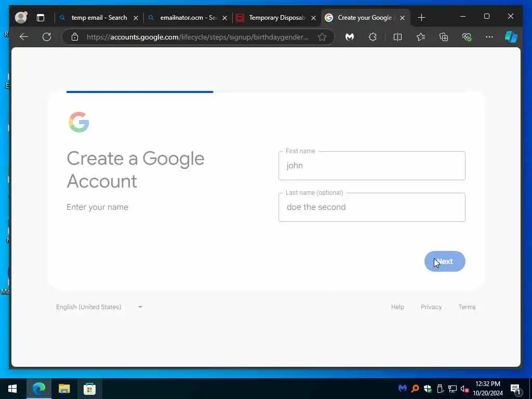Click the Next button
Image resolution: width=532 pixels, height=399 pixels.
(x=445, y=261)
